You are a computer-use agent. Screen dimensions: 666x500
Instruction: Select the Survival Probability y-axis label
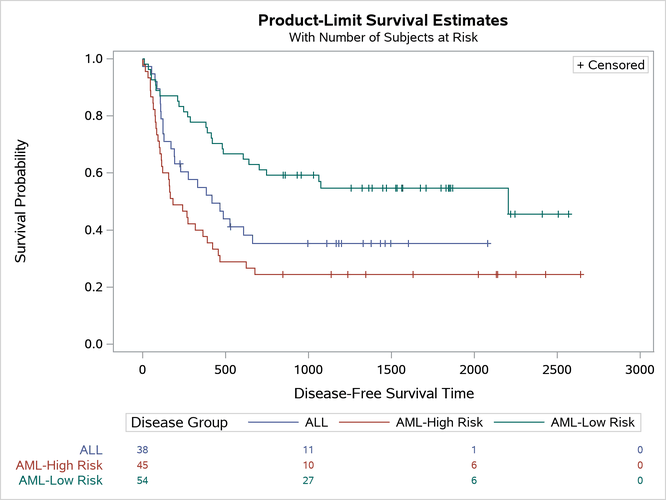[21, 201]
